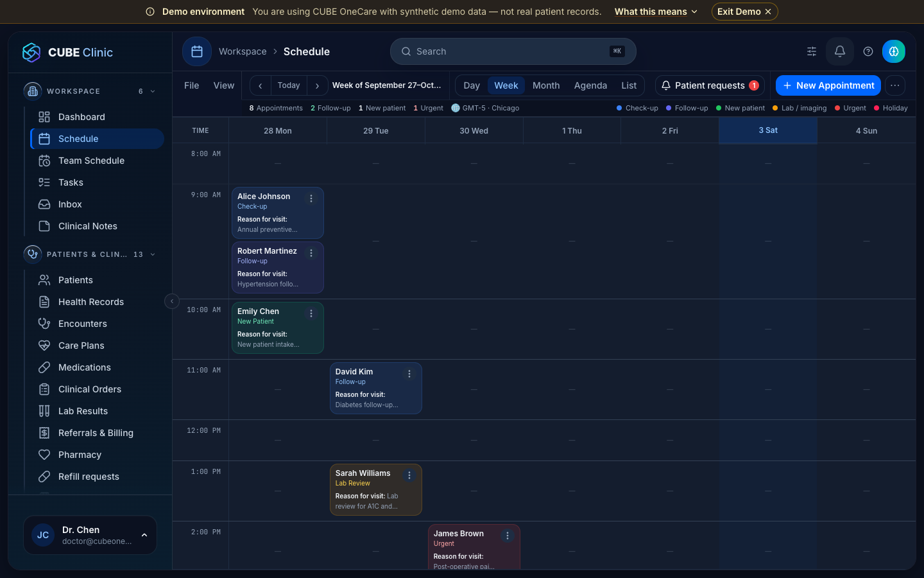Open Alice Johnson appointment options menu
This screenshot has width=924, height=578.
coord(311,198)
